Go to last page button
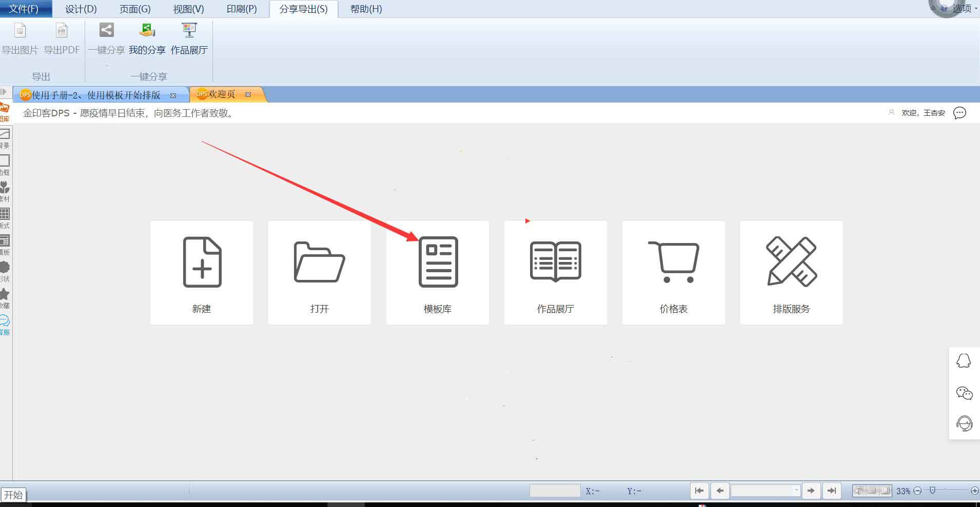980x507 pixels. click(x=832, y=491)
